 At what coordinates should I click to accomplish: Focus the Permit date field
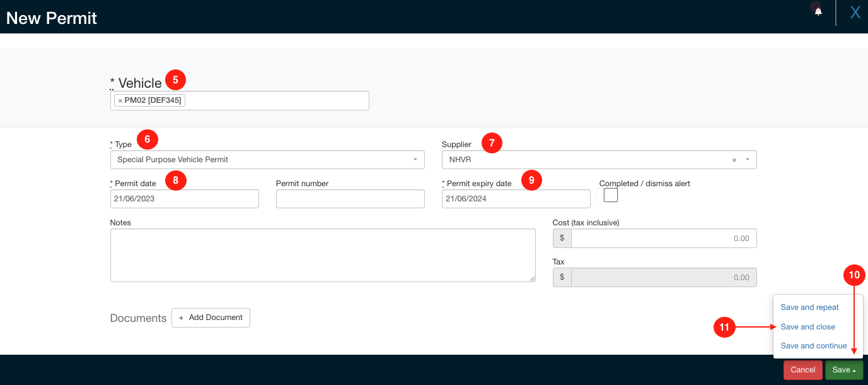pyautogui.click(x=184, y=199)
